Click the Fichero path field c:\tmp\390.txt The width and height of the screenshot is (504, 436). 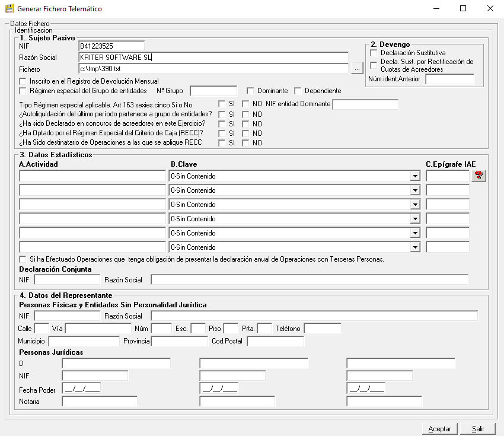click(213, 68)
